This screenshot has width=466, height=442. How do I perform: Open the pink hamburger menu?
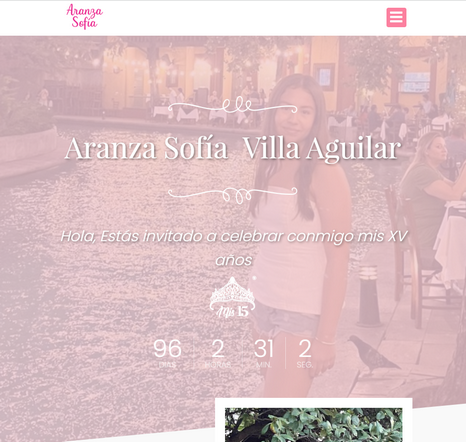[x=396, y=17]
